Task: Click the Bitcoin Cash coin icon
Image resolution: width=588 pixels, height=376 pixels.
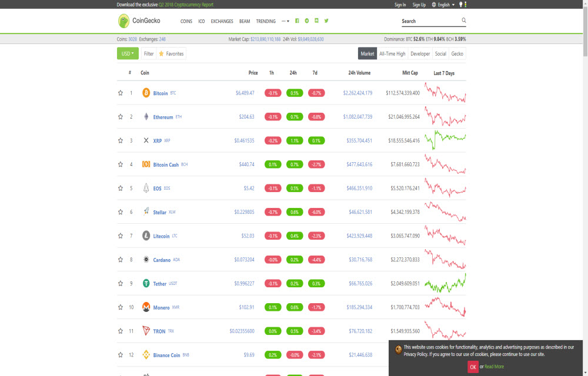Action: tap(146, 164)
